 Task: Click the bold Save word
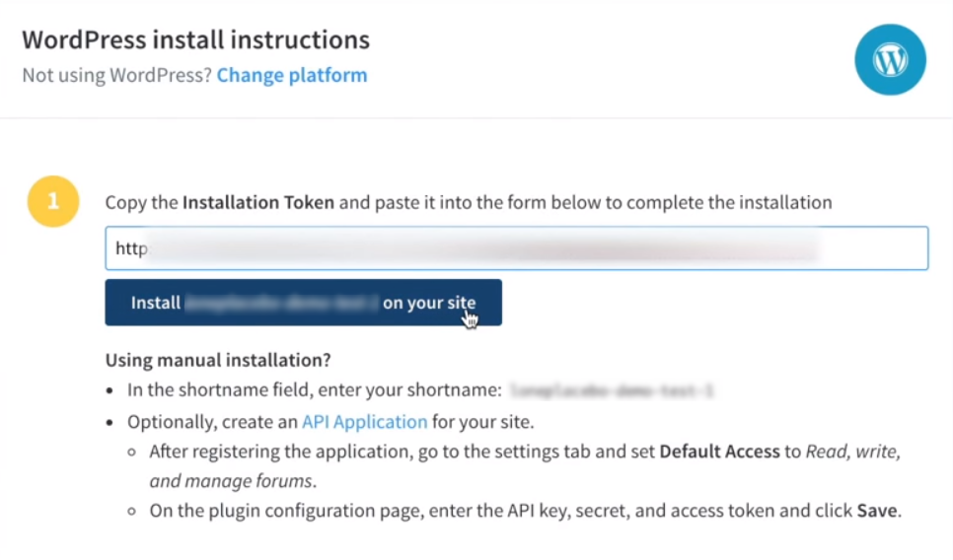coord(877,510)
